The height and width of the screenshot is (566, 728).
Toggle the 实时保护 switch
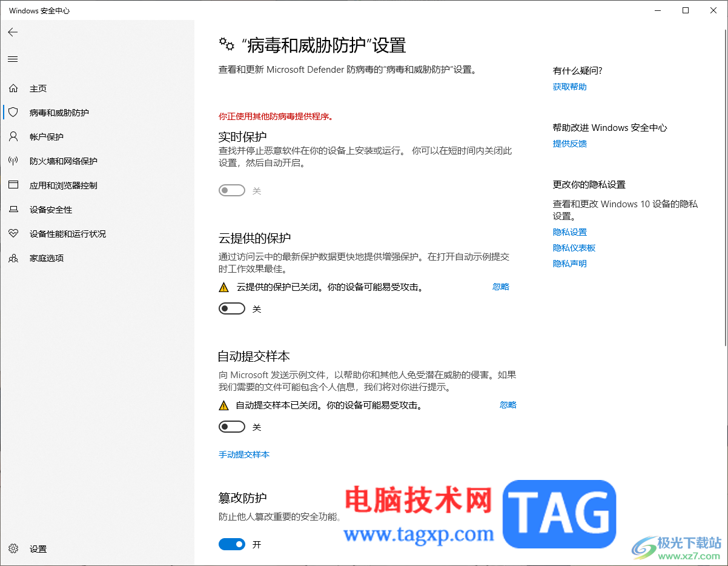tap(232, 191)
